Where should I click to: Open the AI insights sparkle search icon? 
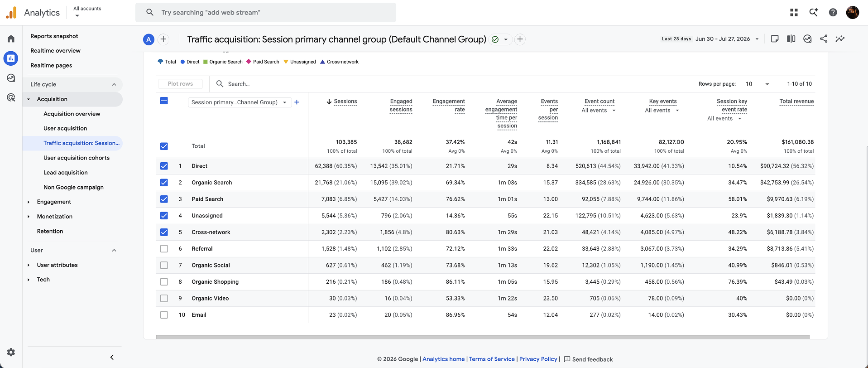814,13
